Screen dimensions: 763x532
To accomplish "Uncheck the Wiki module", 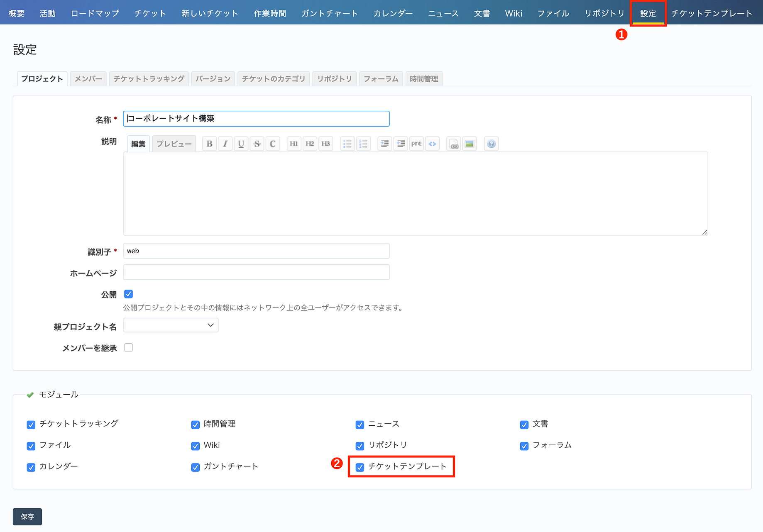I will tap(195, 446).
